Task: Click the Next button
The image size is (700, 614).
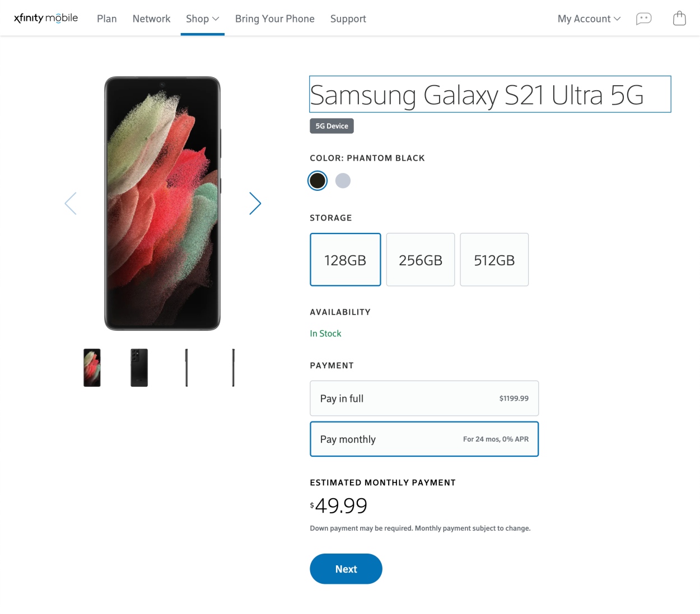Action: [346, 569]
